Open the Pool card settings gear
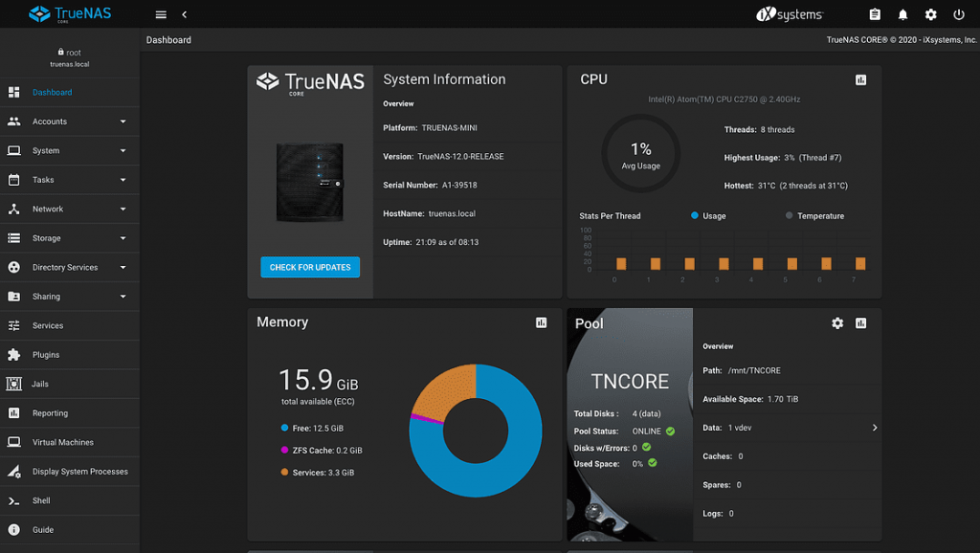 [x=837, y=323]
